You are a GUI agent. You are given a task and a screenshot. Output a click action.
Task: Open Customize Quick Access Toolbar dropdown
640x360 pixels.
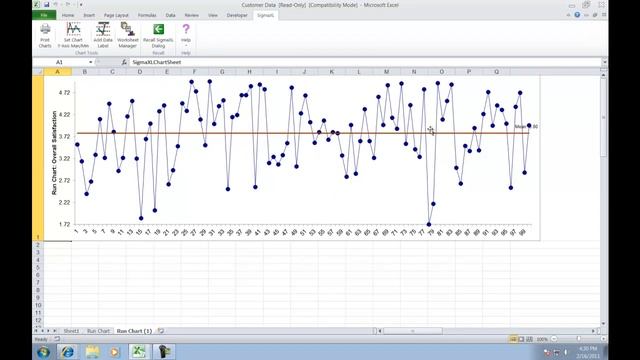pyautogui.click(x=81, y=5)
